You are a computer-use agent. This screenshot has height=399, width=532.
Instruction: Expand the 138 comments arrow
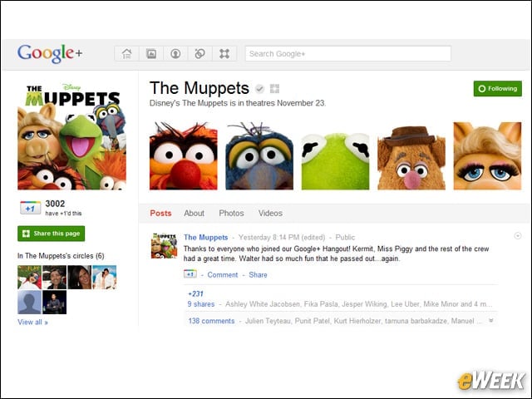click(490, 321)
